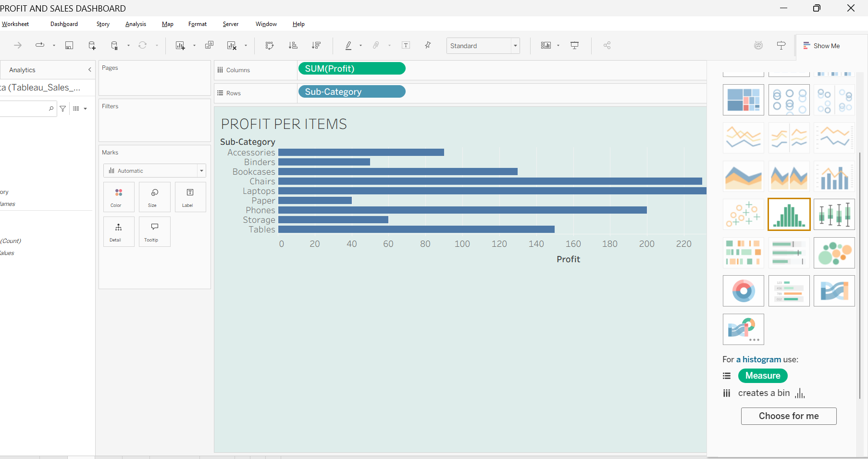
Task: Open the Color marks card
Action: [x=118, y=197]
